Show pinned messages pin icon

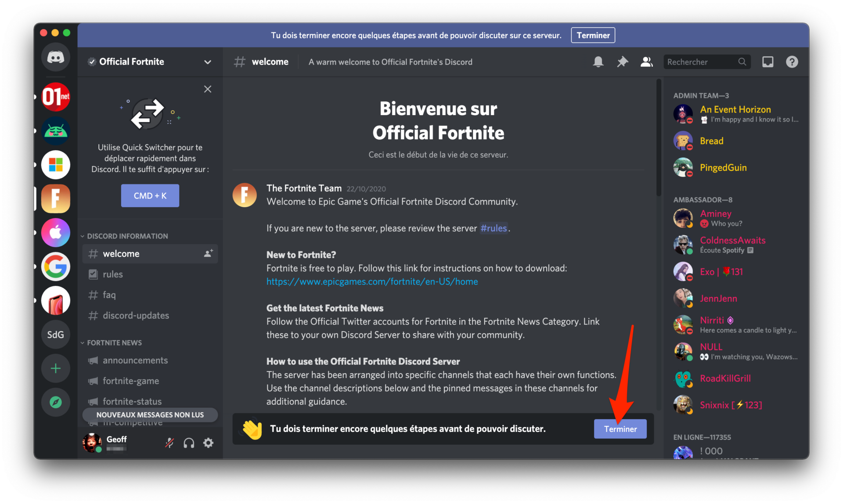[622, 62]
